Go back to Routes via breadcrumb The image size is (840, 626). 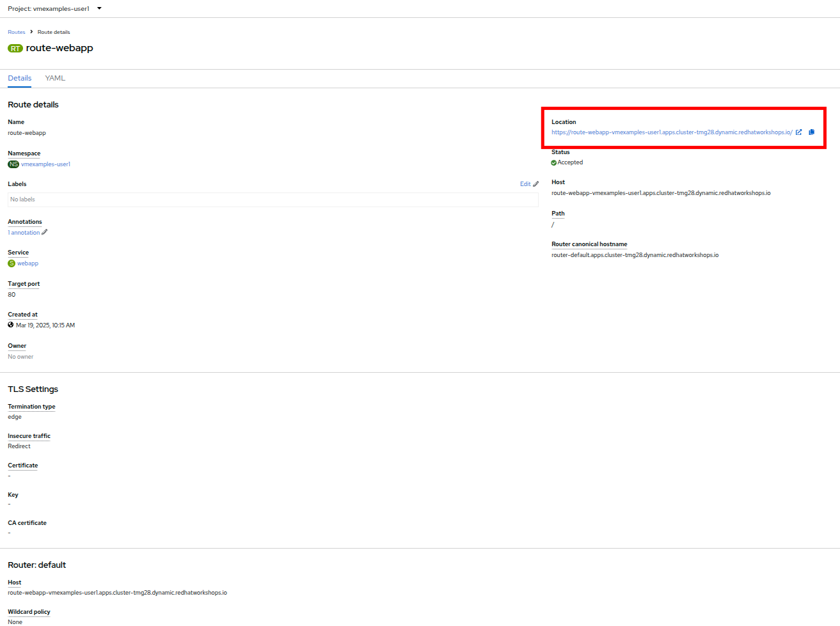pos(17,32)
